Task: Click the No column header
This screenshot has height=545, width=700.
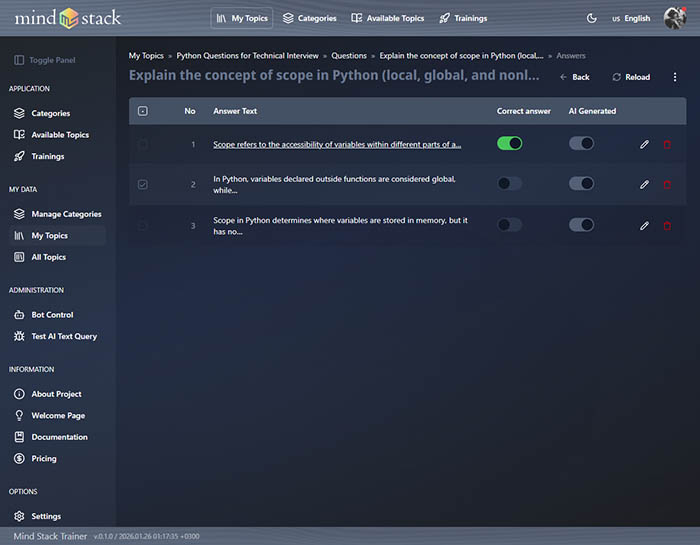Action: click(190, 111)
